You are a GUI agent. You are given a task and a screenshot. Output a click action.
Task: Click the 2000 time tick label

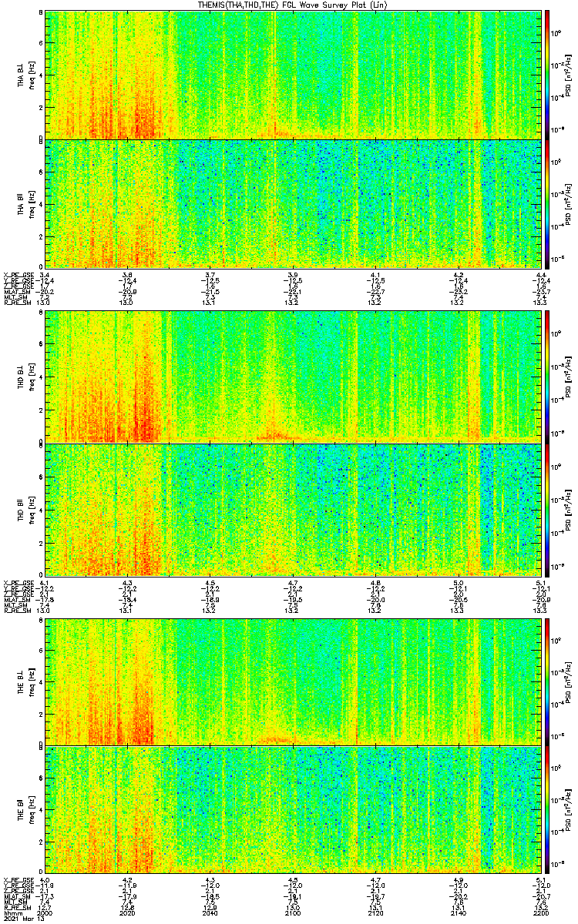[x=45, y=912]
